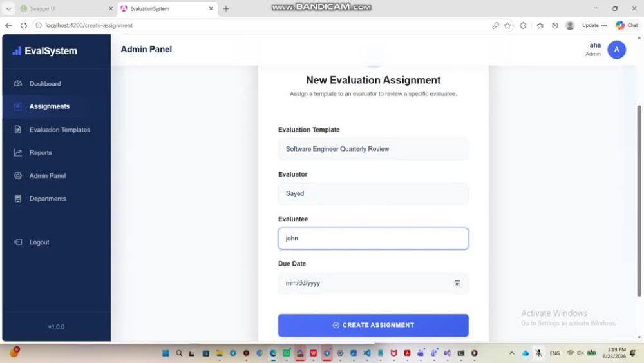Click the address bar URL
Image resolution: width=644 pixels, height=363 pixels.
(x=89, y=26)
